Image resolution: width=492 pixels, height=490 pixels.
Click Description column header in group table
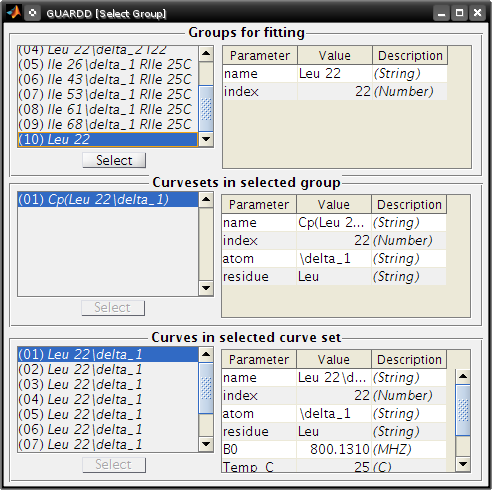pyautogui.click(x=410, y=55)
